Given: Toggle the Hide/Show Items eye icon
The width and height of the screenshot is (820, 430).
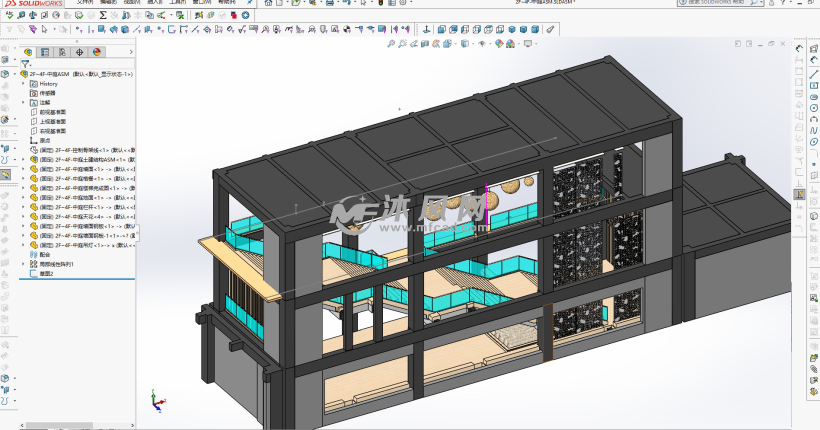Looking at the screenshot, I should coord(483,44).
